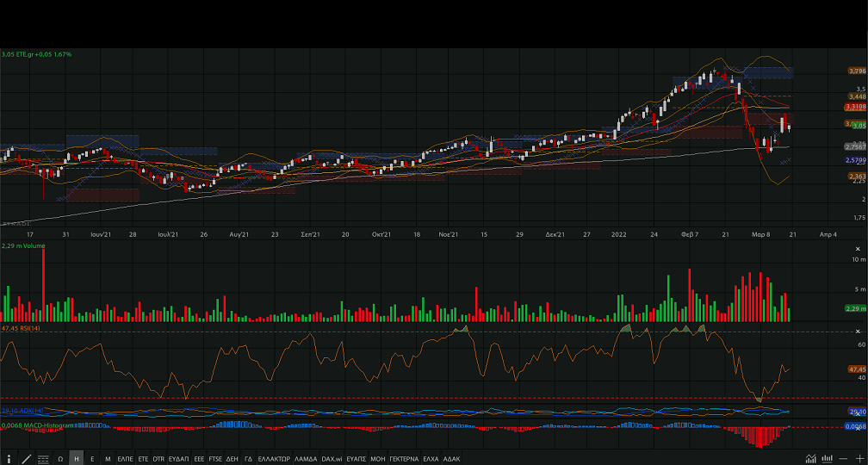This screenshot has width=868, height=465.
Task: Click the ETE.gr symbol title label
Action: point(30,54)
